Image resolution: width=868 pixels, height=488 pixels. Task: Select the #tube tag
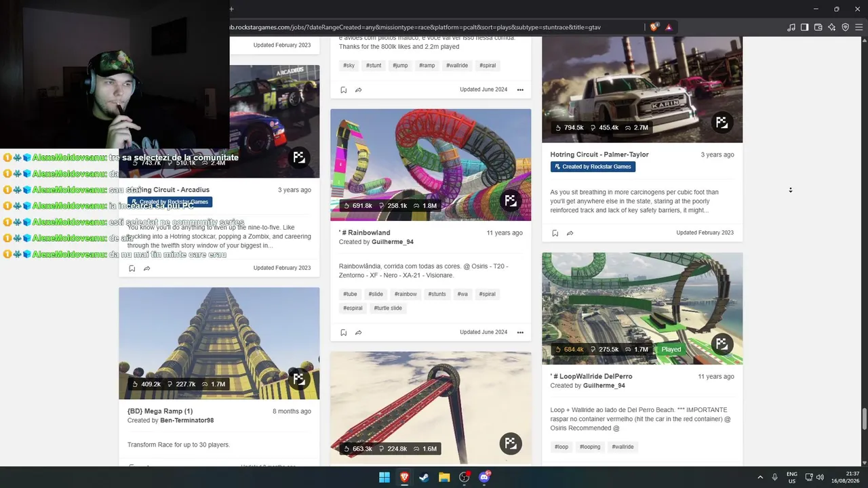(x=350, y=294)
